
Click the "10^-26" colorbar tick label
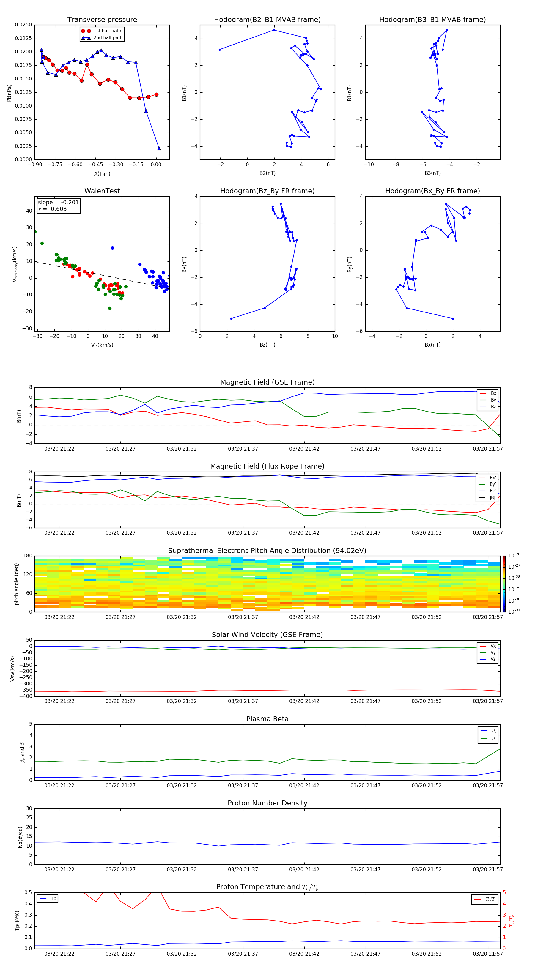point(514,555)
